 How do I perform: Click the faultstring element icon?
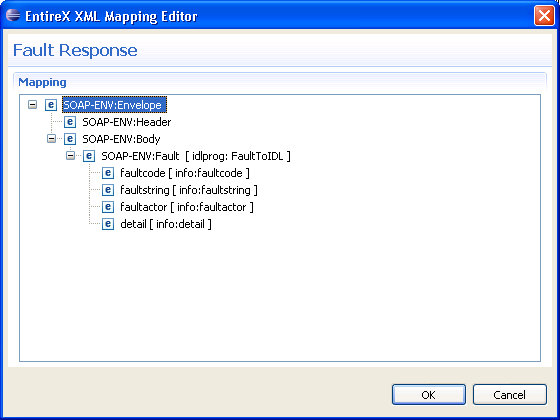[108, 190]
